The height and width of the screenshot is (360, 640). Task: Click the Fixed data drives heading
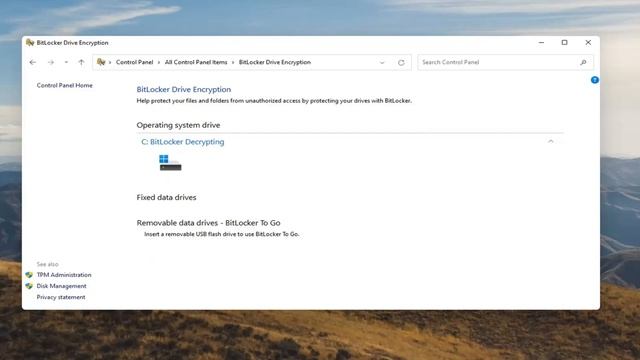coord(166,197)
